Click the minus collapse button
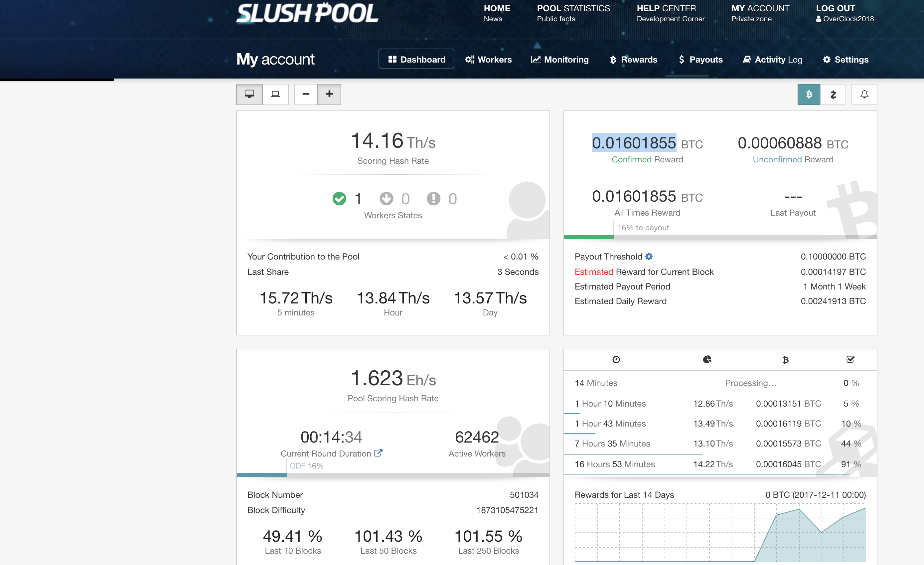Viewport: 924px width, 565px height. [306, 94]
